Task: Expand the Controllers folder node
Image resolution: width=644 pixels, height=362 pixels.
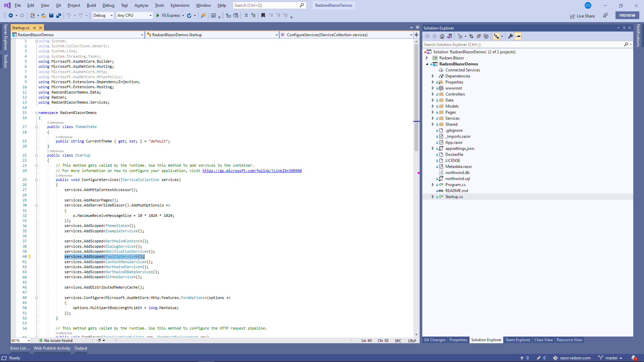Action: [x=433, y=94]
